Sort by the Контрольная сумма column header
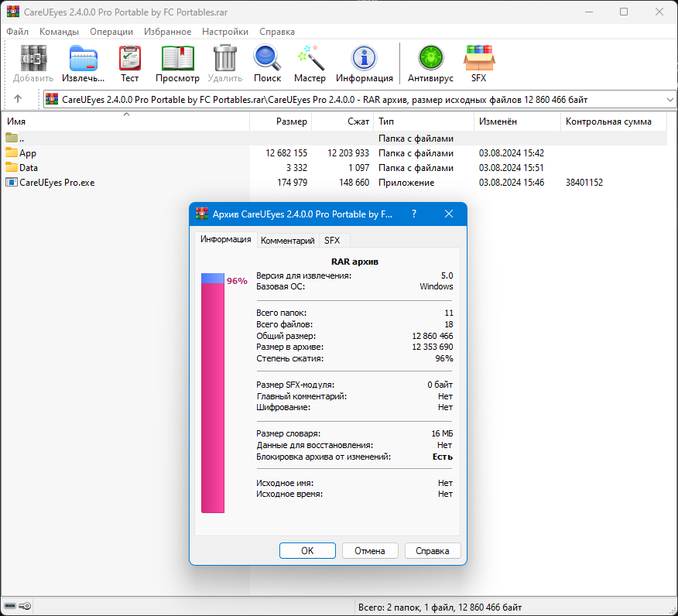 click(614, 121)
